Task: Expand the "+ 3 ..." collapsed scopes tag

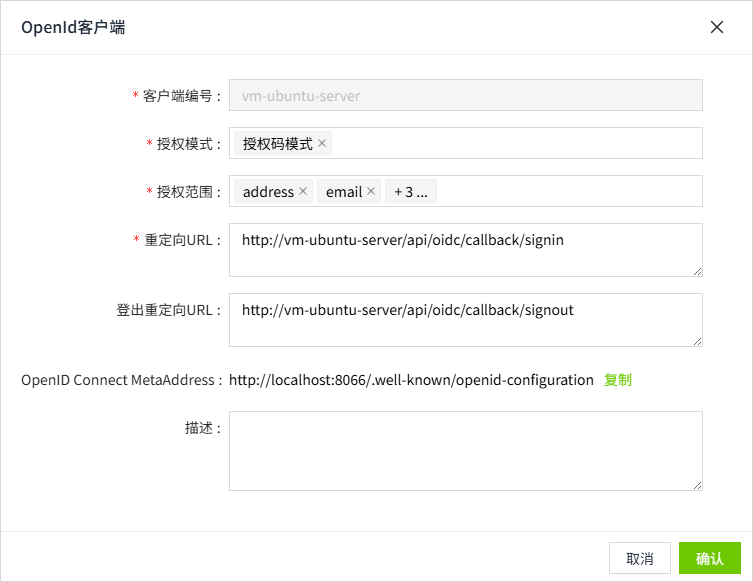Action: 410,191
